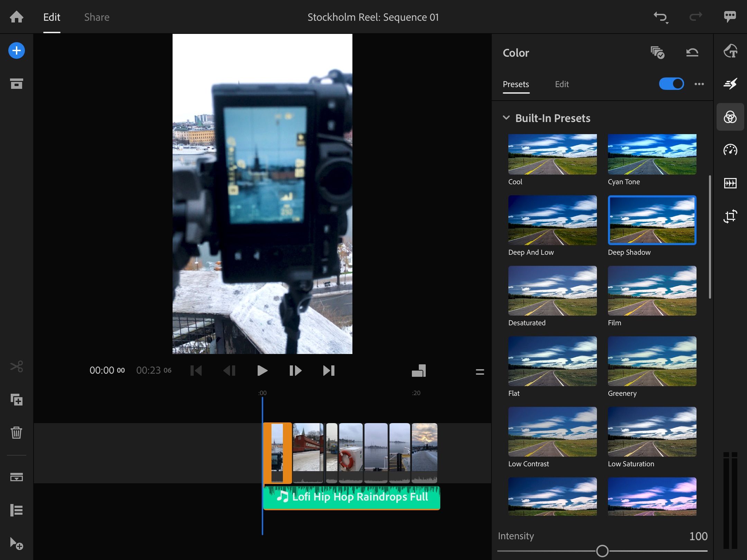Select the scissors split clip tool
747x560 pixels.
[16, 366]
